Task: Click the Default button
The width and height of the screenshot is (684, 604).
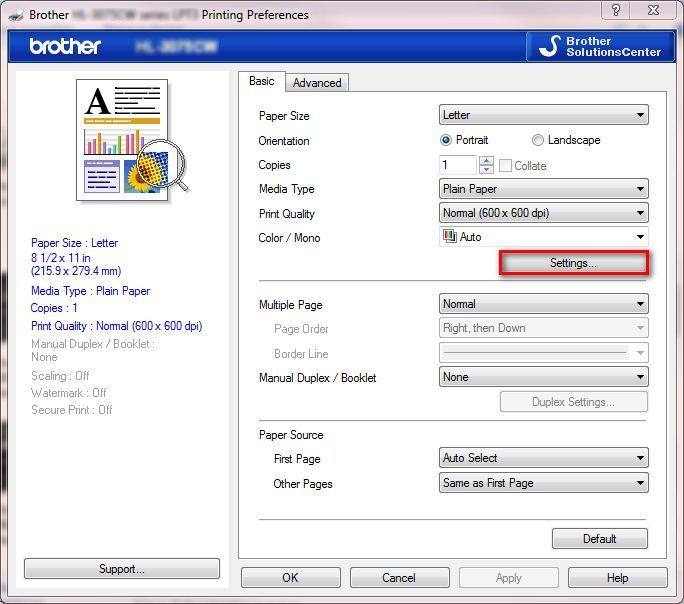Action: 599,539
